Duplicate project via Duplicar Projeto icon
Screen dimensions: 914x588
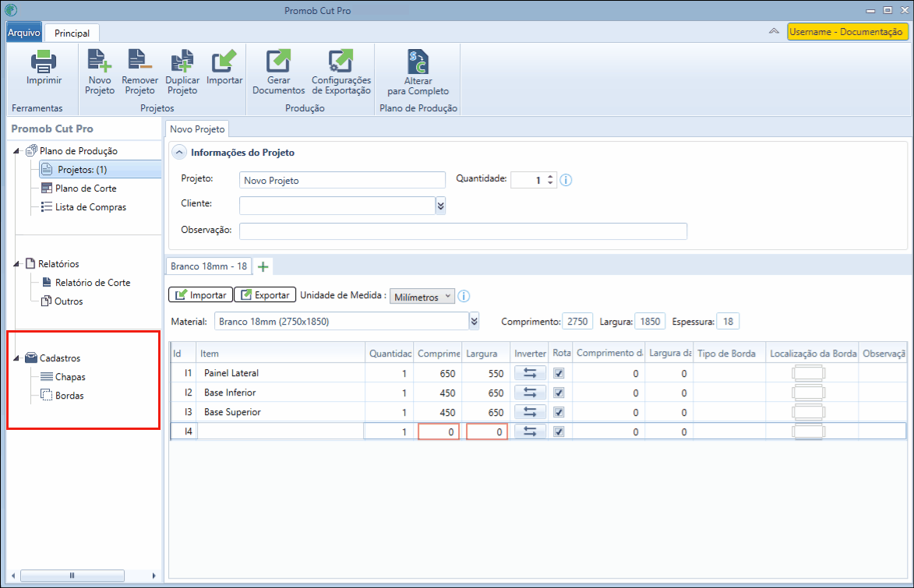182,61
